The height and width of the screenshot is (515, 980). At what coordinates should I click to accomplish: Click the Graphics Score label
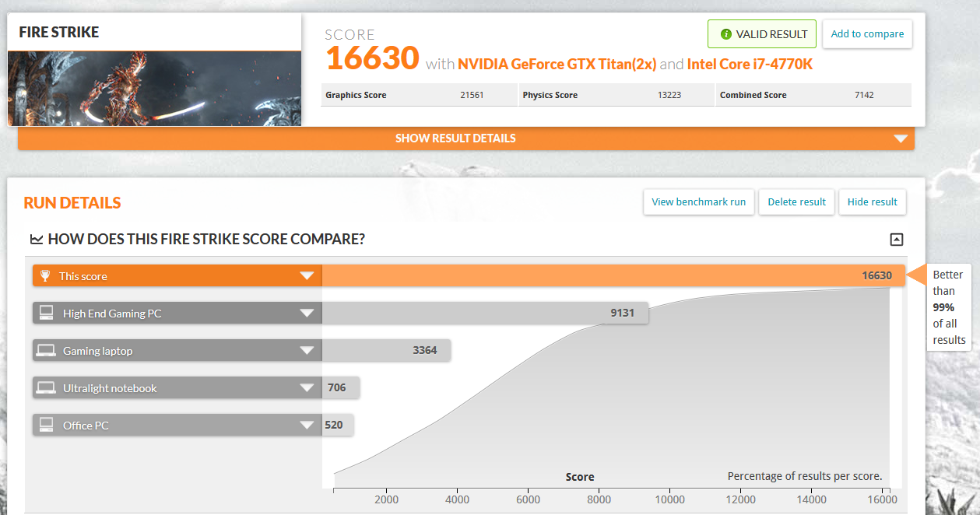click(356, 95)
